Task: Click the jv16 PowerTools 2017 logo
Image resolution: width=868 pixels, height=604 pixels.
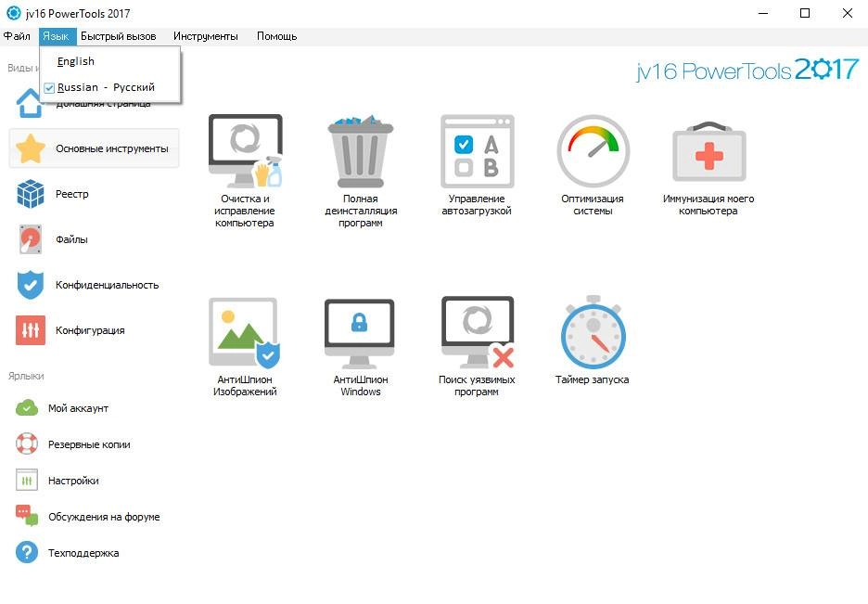Action: (x=747, y=71)
